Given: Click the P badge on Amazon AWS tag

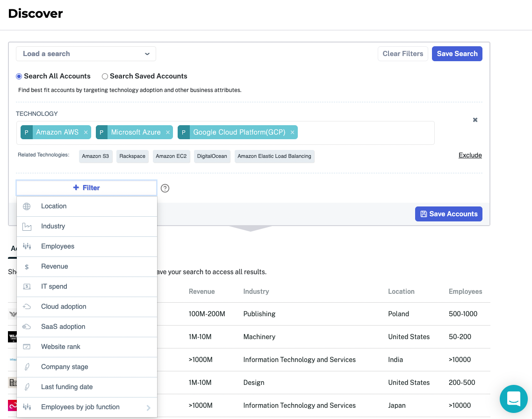Looking at the screenshot, I should point(27,132).
